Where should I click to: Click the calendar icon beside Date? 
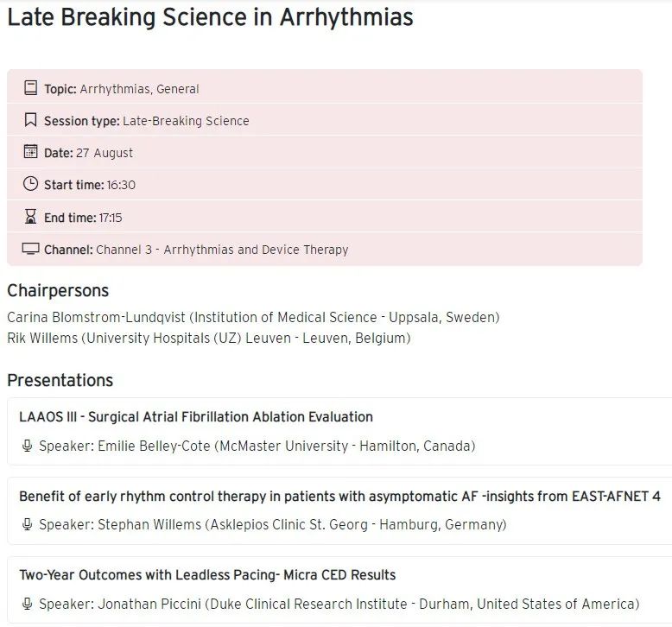31,152
